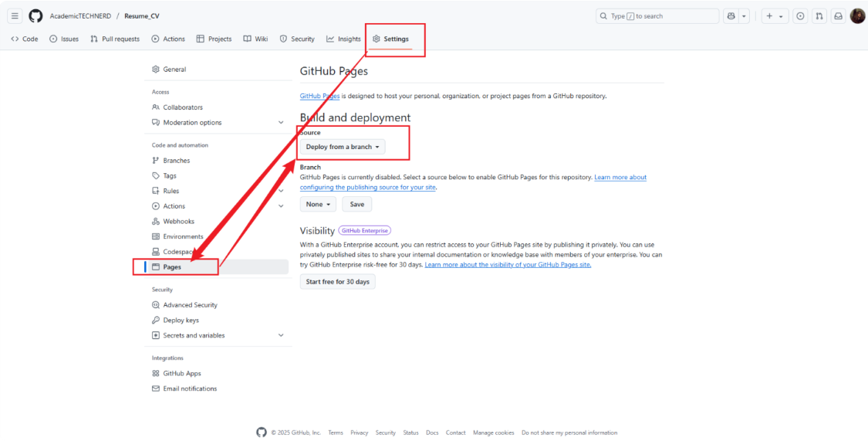Open Email notifications settings
Viewport: 868px width, 448px height.
coord(190,389)
